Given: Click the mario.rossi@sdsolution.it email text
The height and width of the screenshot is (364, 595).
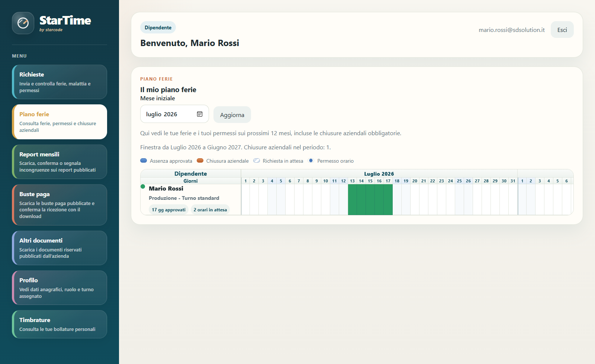Looking at the screenshot, I should 512,30.
